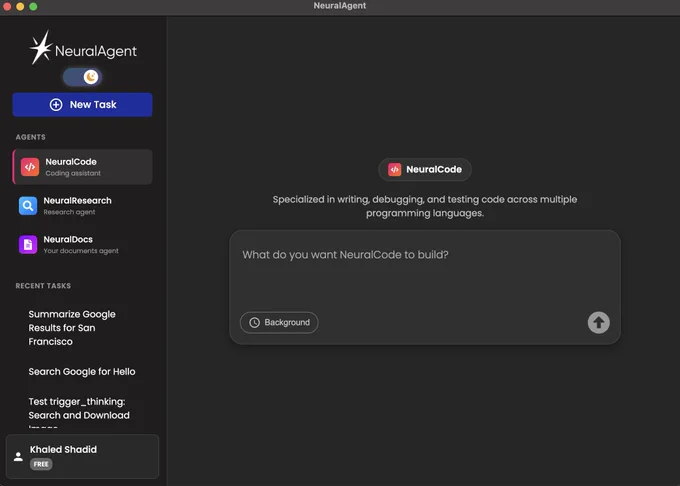Click the 'Coding assistant' subtitle text
This screenshot has width=680, height=486.
(x=73, y=173)
